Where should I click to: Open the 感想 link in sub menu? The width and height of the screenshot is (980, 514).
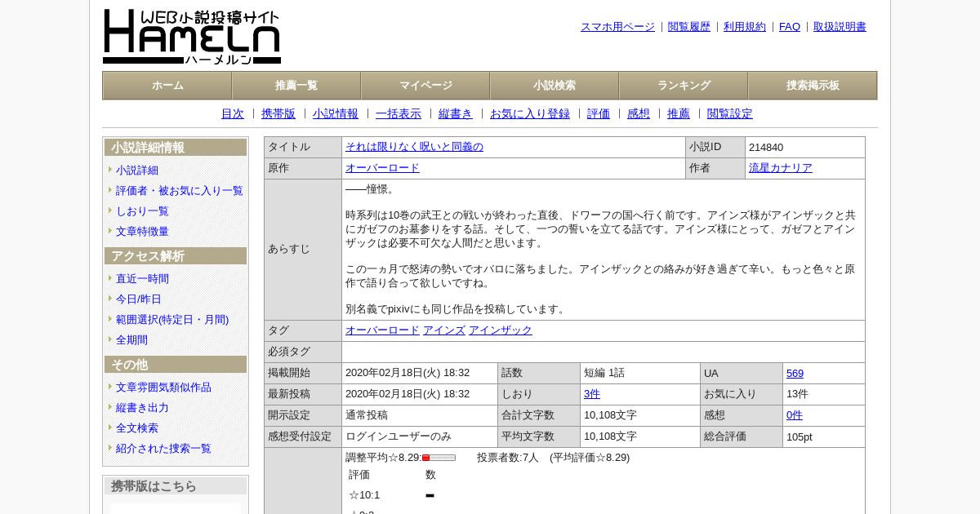(639, 114)
